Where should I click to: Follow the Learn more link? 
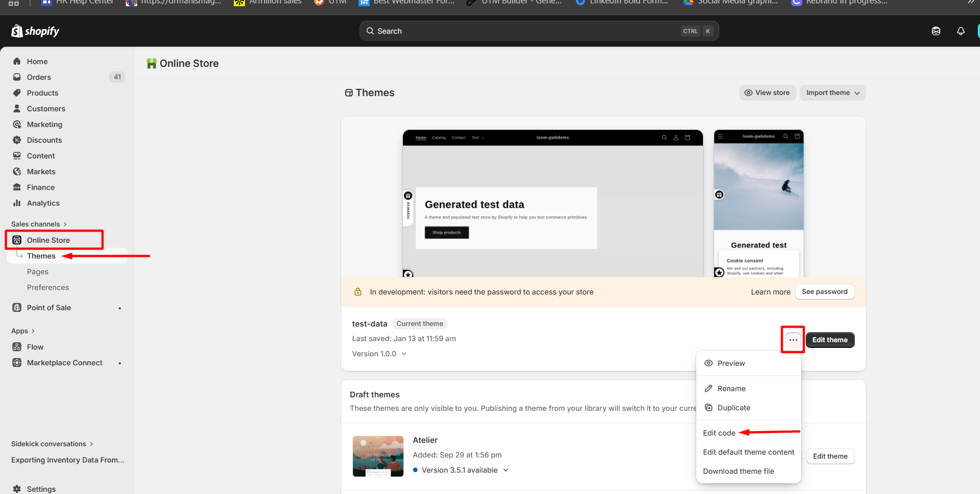770,292
